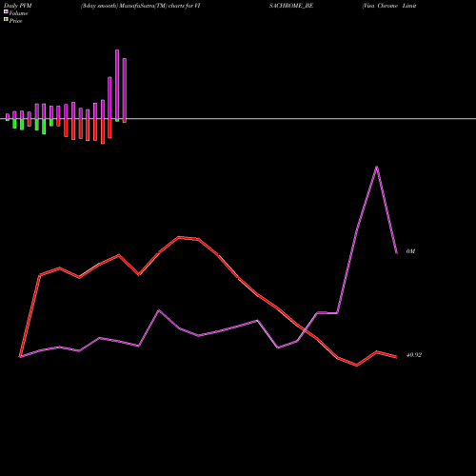The image size is (476, 476).
Task: Click the 'Price' legend label
Action: point(15,21)
